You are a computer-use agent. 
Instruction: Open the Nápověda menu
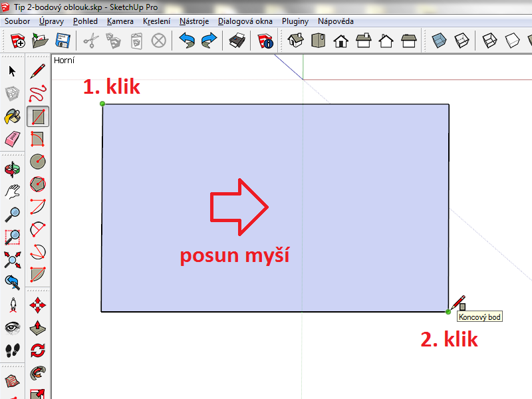coord(335,21)
